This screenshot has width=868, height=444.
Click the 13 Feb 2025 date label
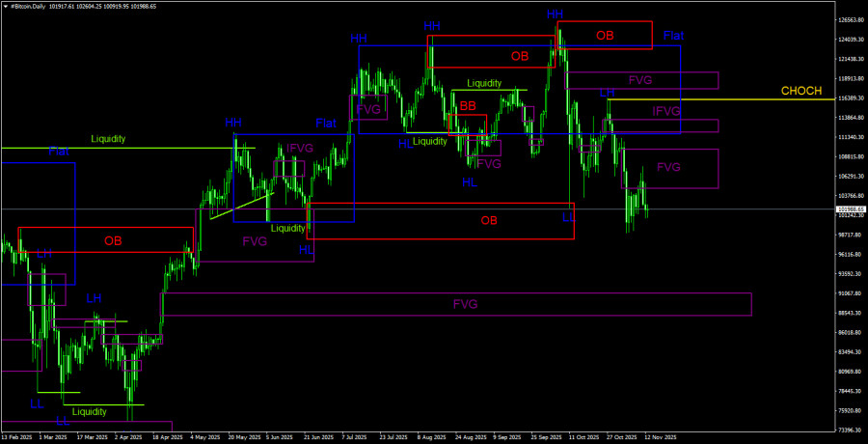pos(17,437)
